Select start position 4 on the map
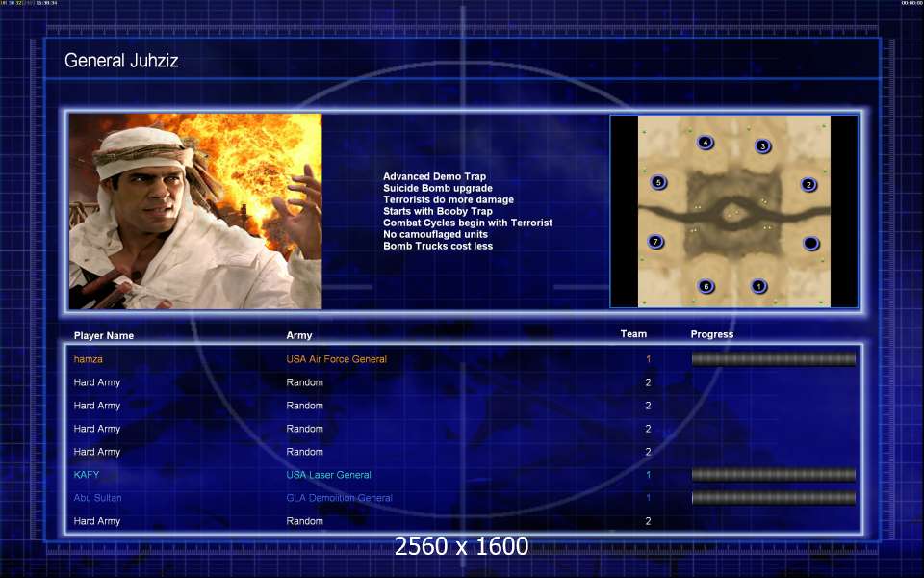924x578 pixels. click(705, 143)
